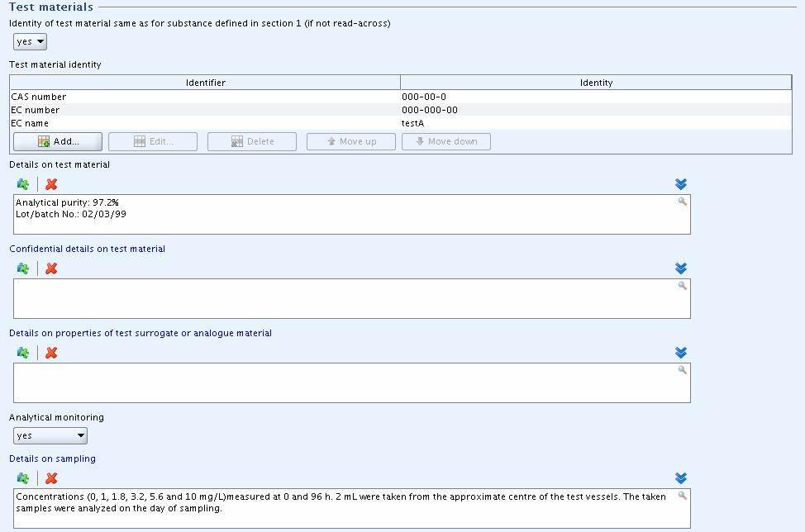
Task: Expand the Details on sampling field with the double chevron
Action: click(681, 478)
